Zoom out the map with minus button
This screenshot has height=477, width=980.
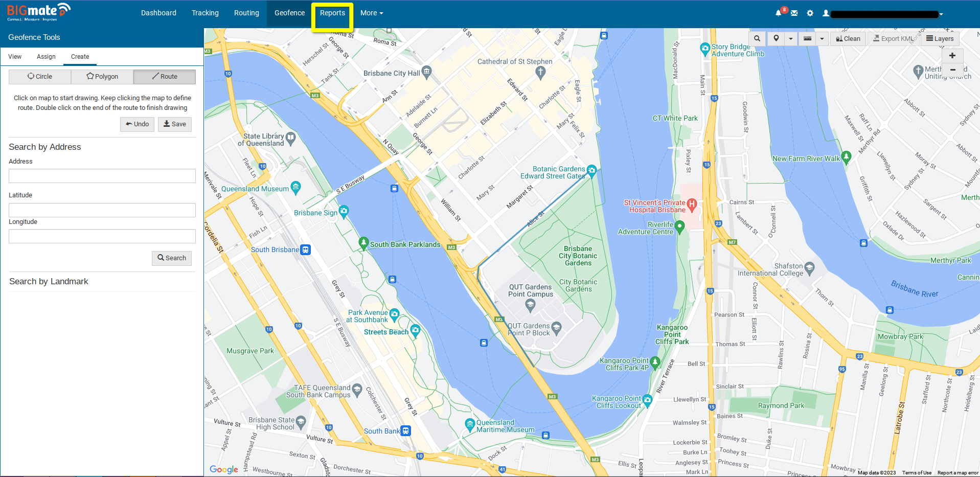(x=952, y=70)
